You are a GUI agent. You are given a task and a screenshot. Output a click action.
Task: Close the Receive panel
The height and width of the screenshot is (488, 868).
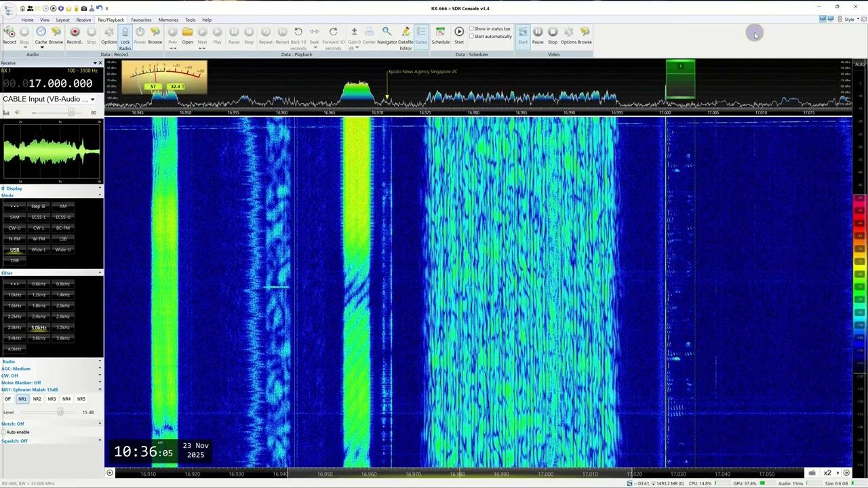pos(100,63)
